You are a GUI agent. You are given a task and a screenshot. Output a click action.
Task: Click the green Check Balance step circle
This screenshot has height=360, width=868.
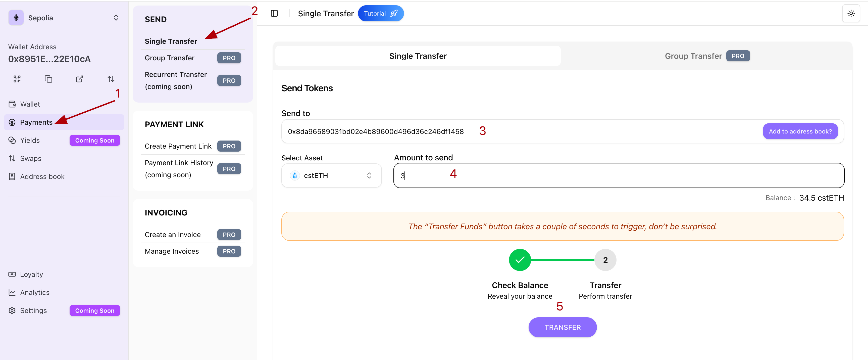[520, 260]
